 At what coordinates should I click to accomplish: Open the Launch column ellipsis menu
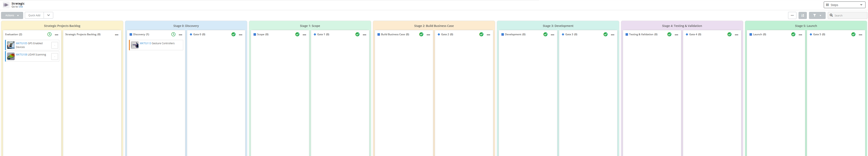point(800,35)
